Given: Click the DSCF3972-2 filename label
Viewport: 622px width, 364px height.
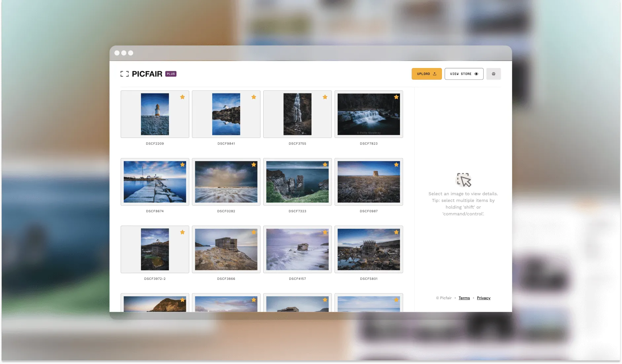Looking at the screenshot, I should coord(155,279).
